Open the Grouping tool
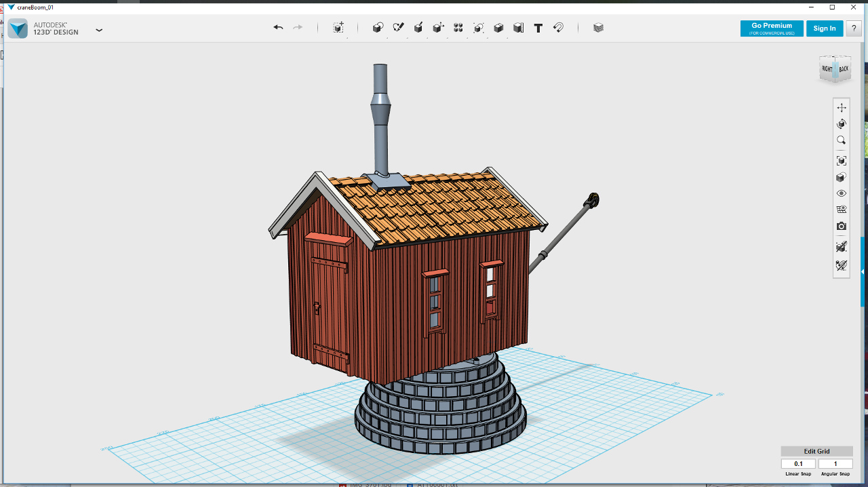The image size is (868, 487). click(479, 28)
